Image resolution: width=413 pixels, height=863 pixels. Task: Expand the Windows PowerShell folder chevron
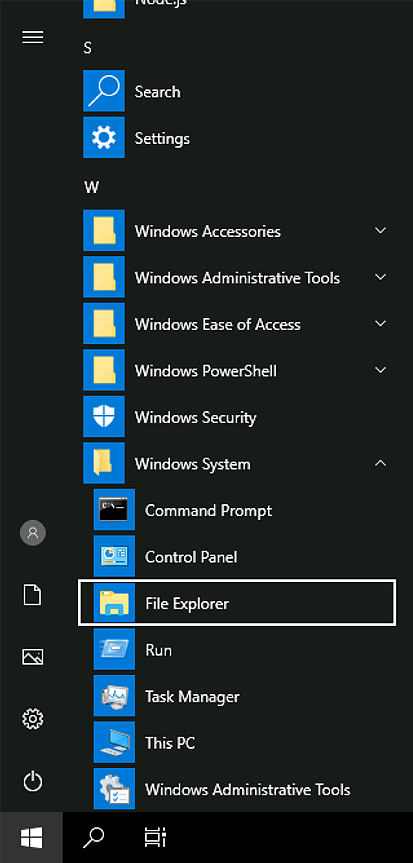click(381, 370)
